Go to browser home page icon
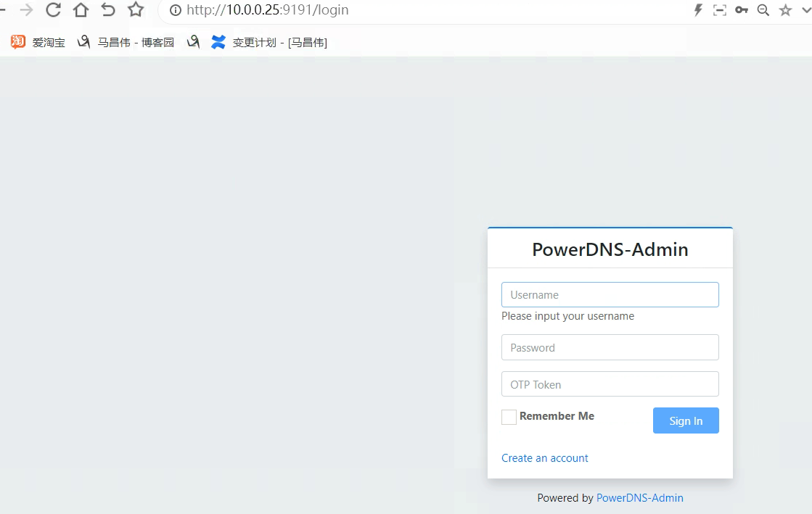 point(81,10)
